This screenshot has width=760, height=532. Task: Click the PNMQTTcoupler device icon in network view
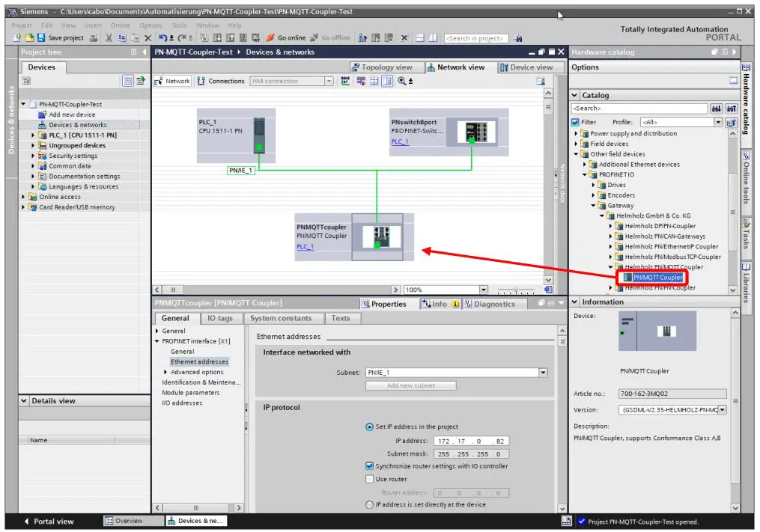[377, 236]
